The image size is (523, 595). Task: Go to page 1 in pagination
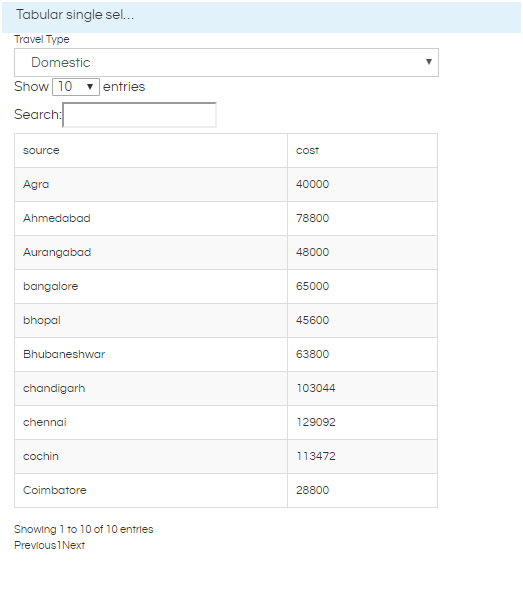coord(59,545)
